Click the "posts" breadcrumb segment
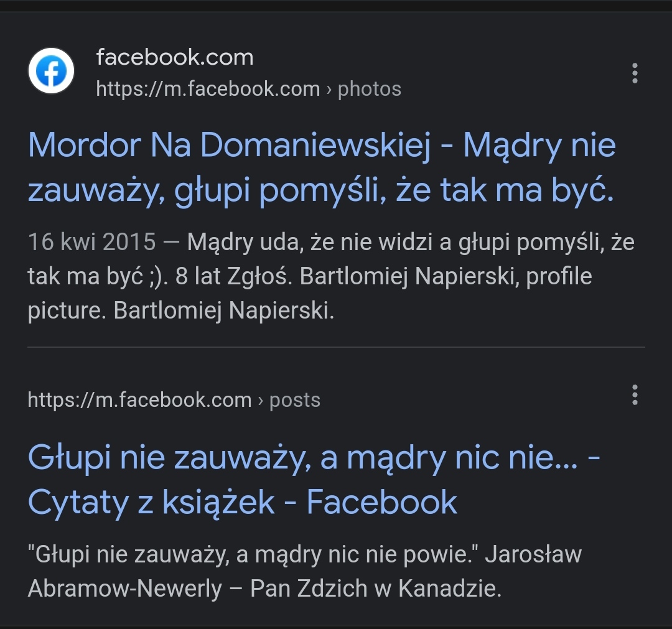This screenshot has width=672, height=629. [x=294, y=399]
